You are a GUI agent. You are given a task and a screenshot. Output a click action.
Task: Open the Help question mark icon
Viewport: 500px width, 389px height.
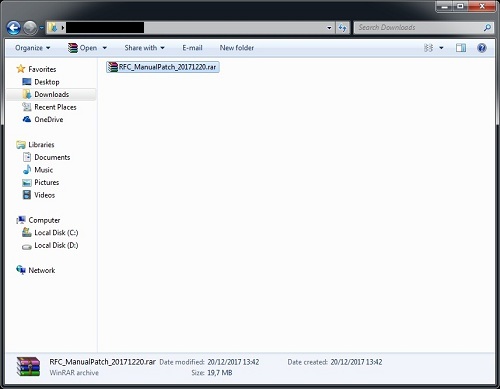pyautogui.click(x=482, y=48)
